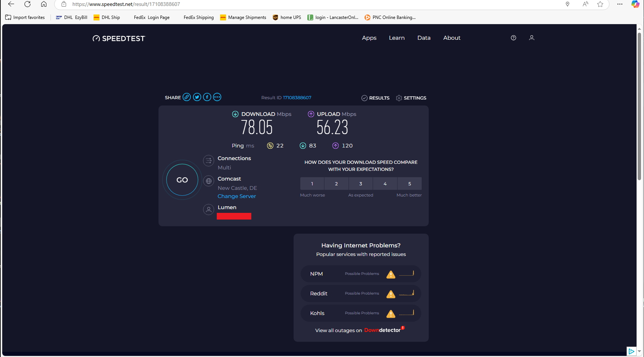The height and width of the screenshot is (357, 644).
Task: Open result ID 17108388607 link
Action: pyautogui.click(x=297, y=98)
